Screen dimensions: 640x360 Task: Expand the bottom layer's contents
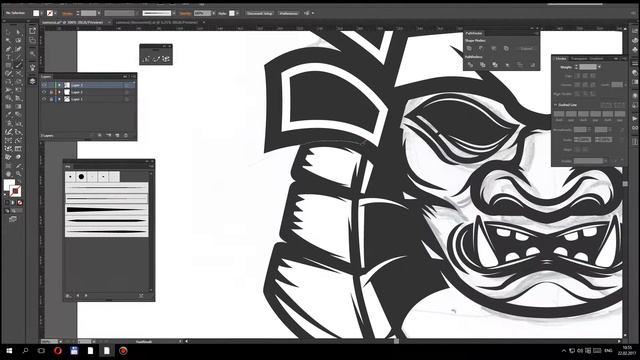(x=59, y=99)
